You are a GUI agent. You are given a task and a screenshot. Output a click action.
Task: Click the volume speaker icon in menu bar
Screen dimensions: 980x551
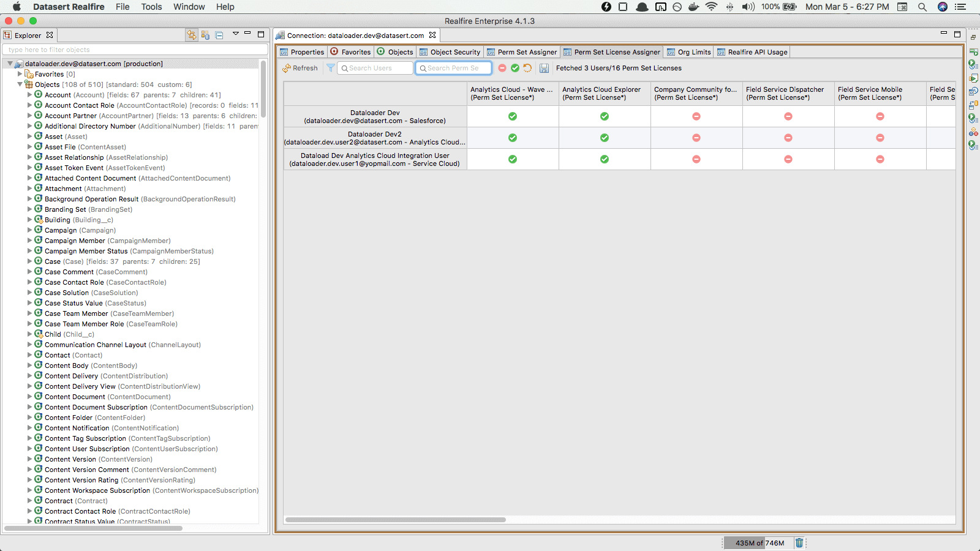pyautogui.click(x=748, y=7)
